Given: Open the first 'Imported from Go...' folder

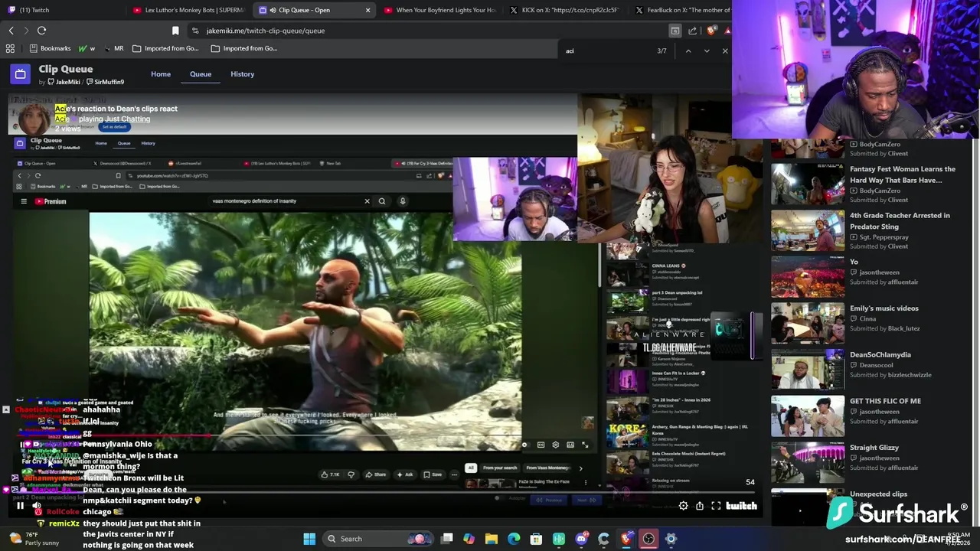Looking at the screenshot, I should pos(165,48).
